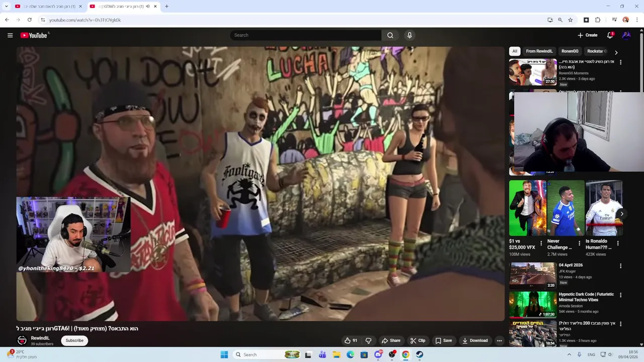Like the video with thumbs up

pos(351,340)
